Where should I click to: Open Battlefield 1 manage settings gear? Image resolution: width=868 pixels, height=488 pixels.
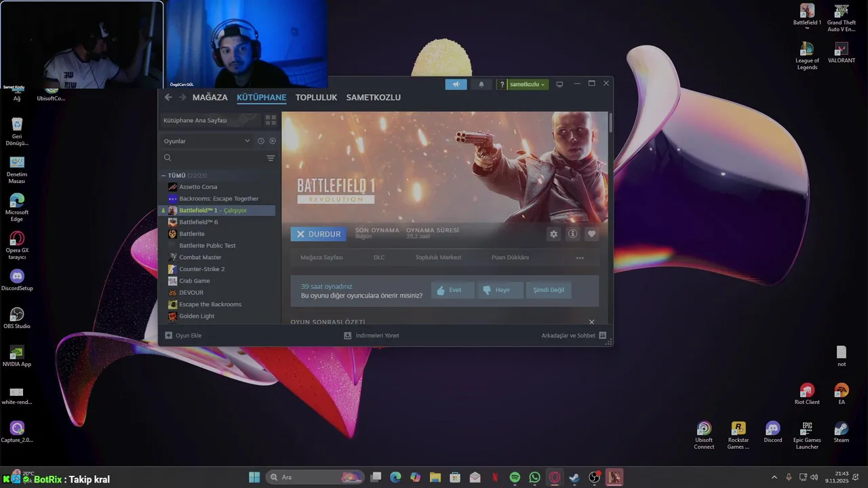tap(553, 234)
